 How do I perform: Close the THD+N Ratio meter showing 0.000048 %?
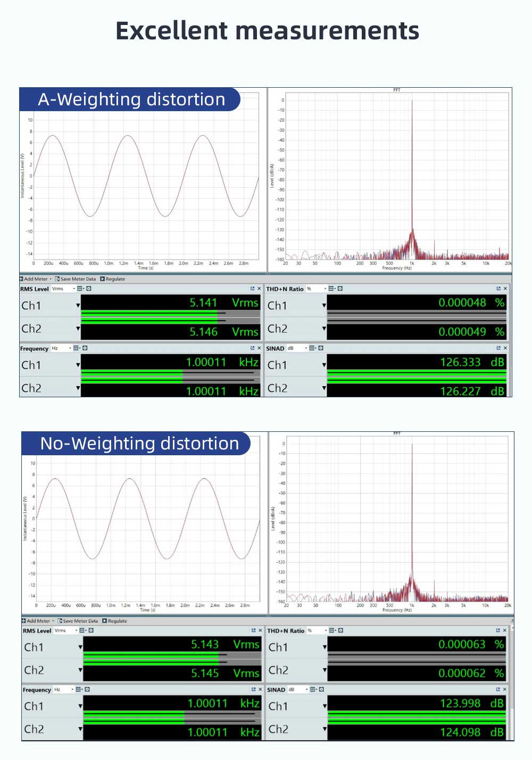pyautogui.click(x=505, y=289)
